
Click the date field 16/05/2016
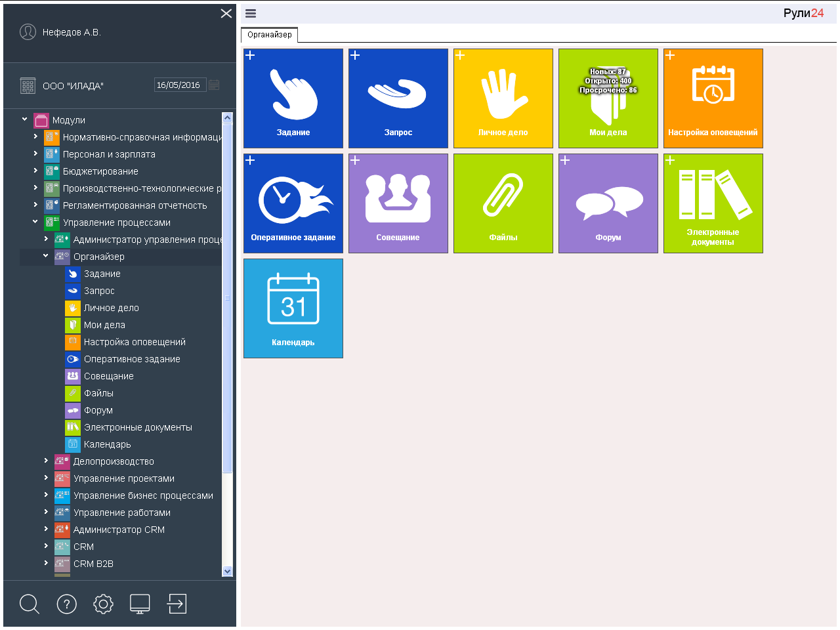point(180,85)
